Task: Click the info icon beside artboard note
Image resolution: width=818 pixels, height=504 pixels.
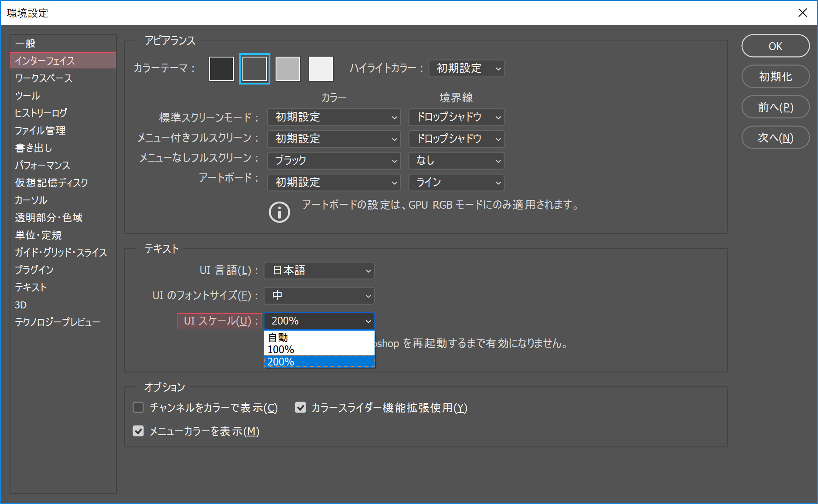Action: coord(279,212)
